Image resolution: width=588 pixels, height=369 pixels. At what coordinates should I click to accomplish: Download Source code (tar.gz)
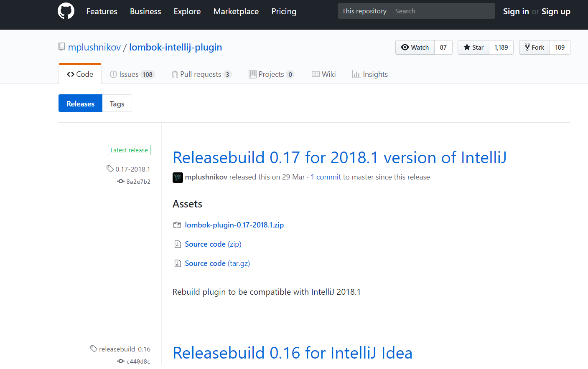[217, 263]
